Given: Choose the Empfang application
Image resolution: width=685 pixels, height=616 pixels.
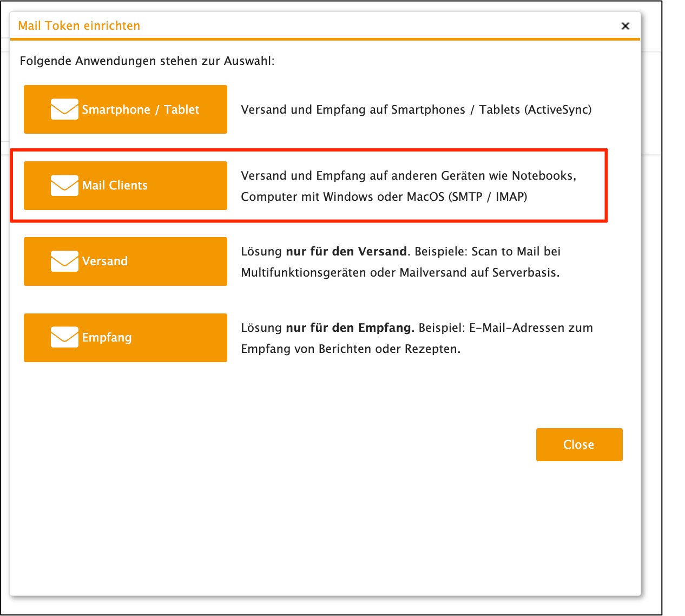Looking at the screenshot, I should click(x=125, y=337).
